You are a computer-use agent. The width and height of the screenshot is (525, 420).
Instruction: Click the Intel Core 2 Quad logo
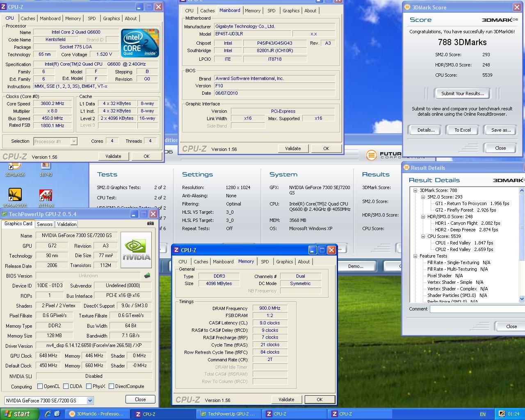pyautogui.click(x=140, y=43)
